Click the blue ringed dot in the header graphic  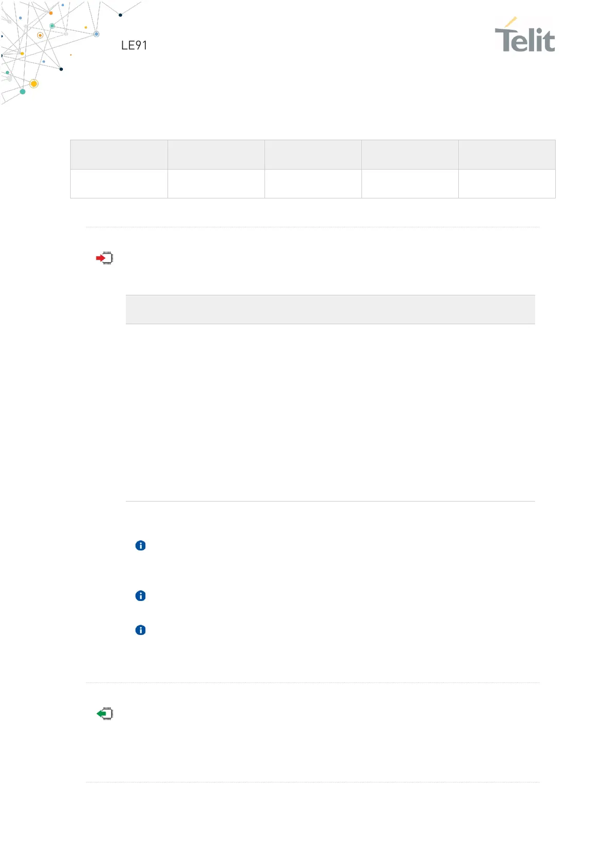click(96, 34)
